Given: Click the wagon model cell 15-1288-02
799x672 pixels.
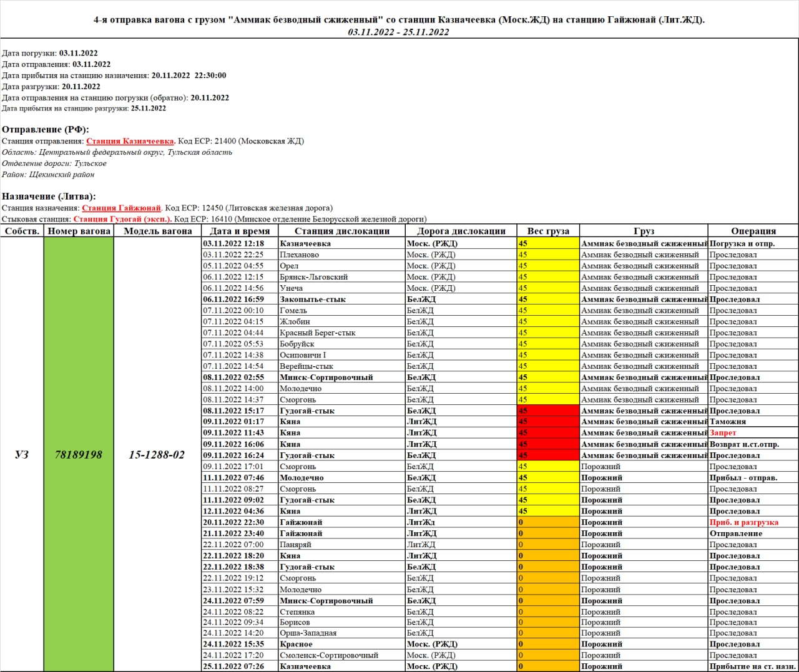Looking at the screenshot, I should click(157, 455).
